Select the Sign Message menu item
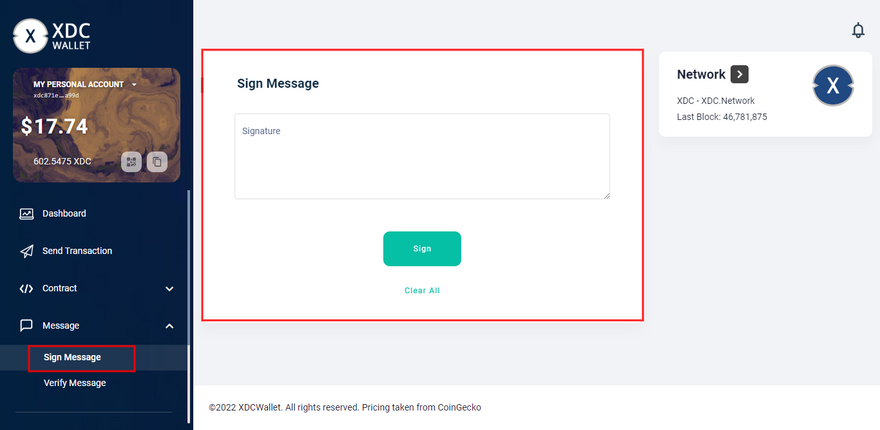The width and height of the screenshot is (880, 430). pos(72,357)
